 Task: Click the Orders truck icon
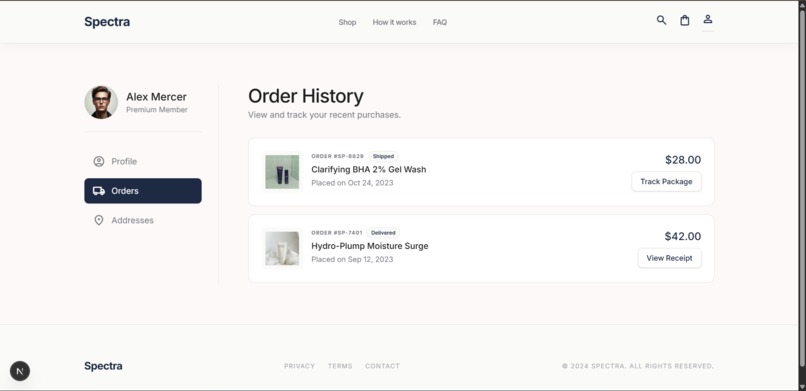point(99,191)
